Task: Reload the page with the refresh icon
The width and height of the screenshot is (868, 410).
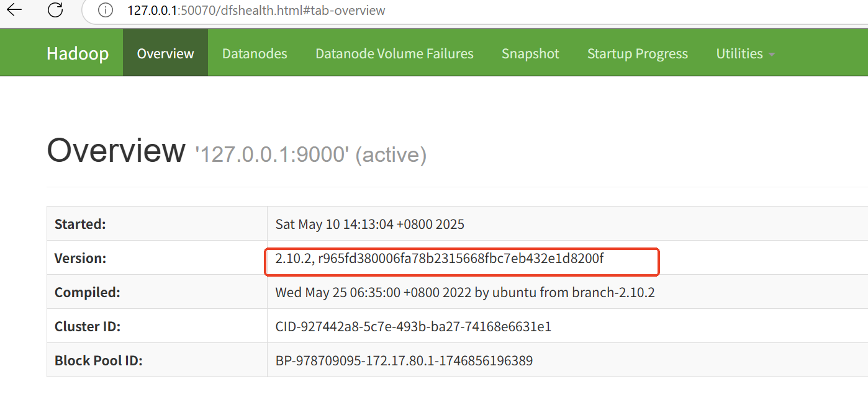Action: click(55, 10)
